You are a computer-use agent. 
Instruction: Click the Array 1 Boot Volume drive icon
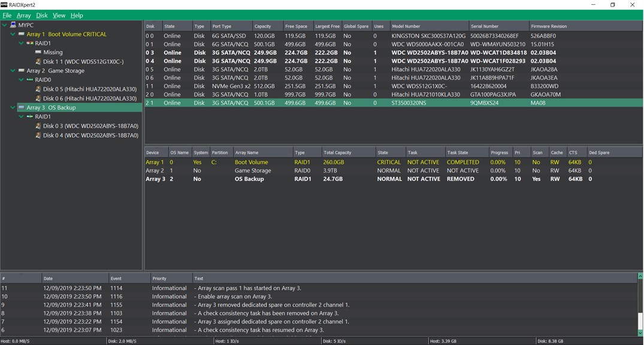coord(22,34)
